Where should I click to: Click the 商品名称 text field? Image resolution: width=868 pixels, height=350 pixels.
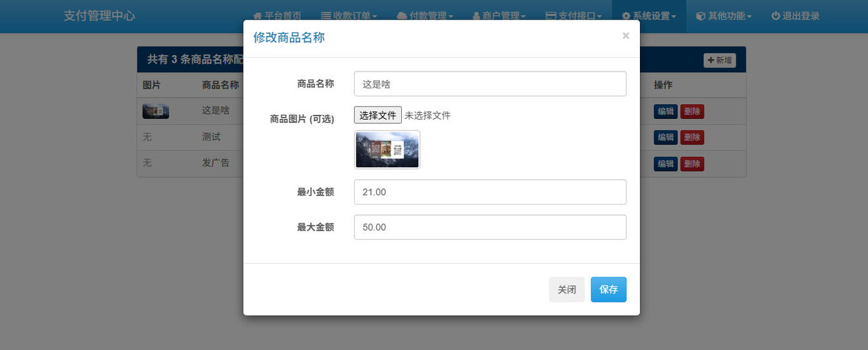490,84
